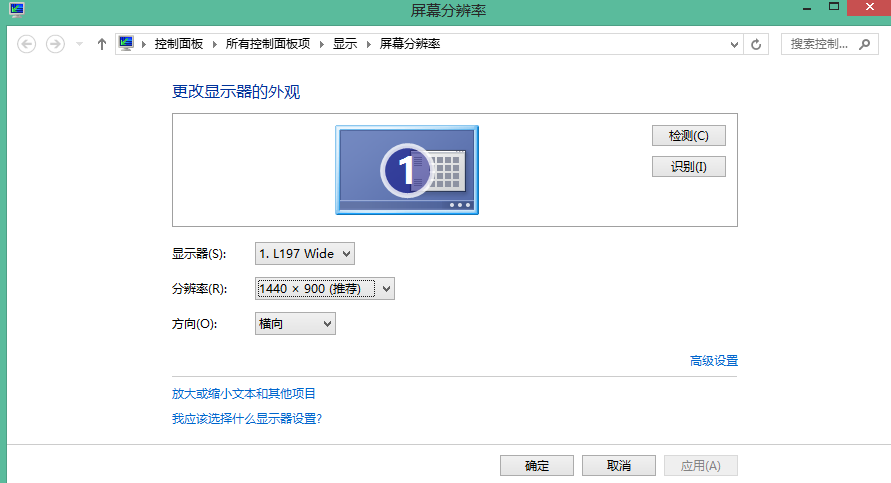Screen dimensions: 891x483
Task: Navigate to 控制面板 in the breadcrumb
Action: coord(179,44)
